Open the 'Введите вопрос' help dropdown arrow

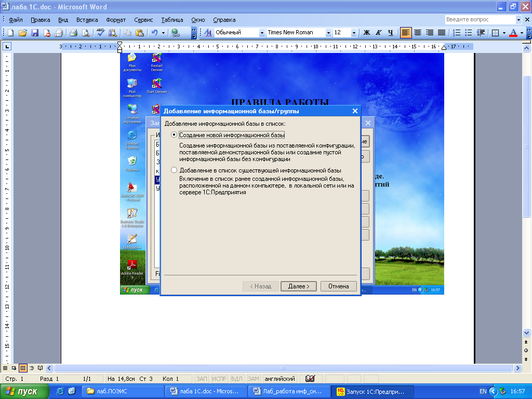click(518, 20)
